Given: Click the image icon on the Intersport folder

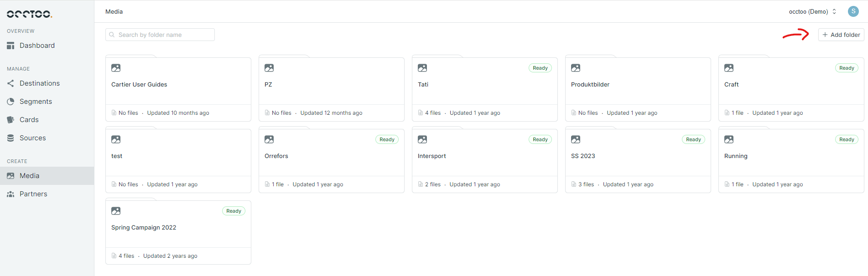Looking at the screenshot, I should (422, 139).
